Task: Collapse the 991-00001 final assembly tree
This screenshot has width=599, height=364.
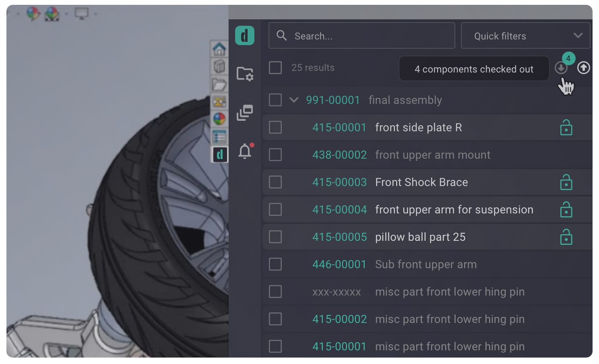Action: 293,100
